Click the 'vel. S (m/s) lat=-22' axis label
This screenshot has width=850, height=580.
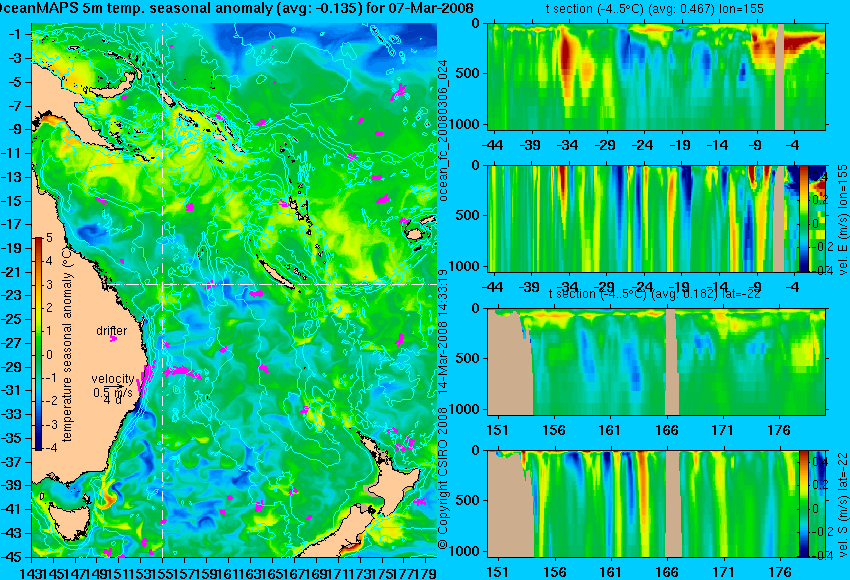click(842, 504)
